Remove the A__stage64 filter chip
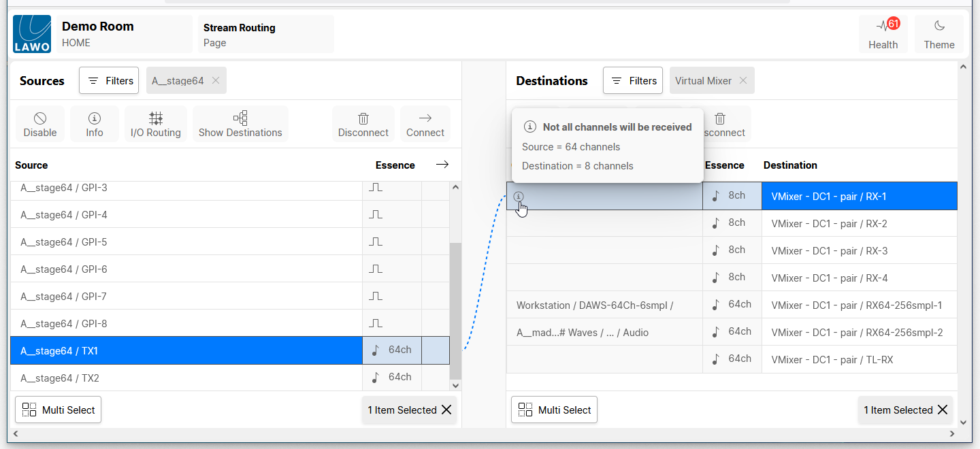The image size is (980, 449). pyautogui.click(x=216, y=80)
